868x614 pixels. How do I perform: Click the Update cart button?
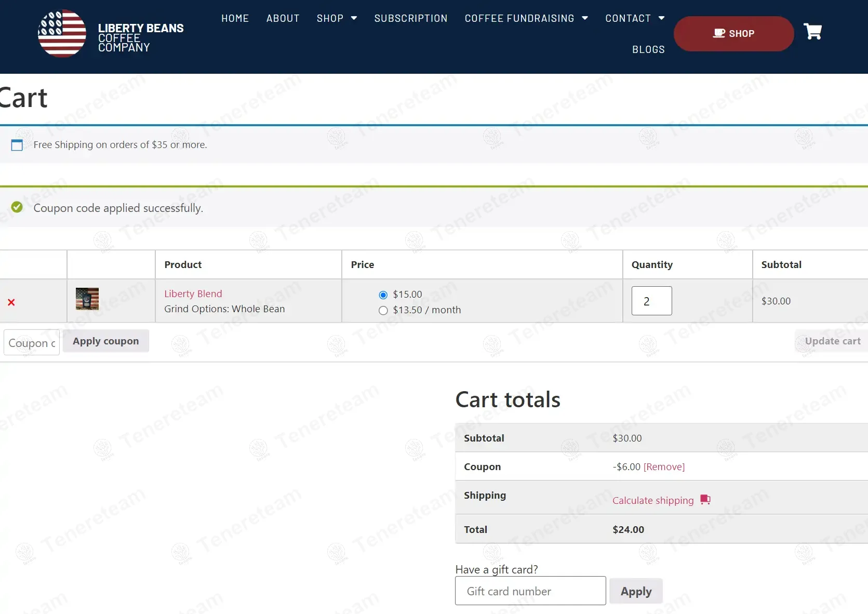pos(832,341)
